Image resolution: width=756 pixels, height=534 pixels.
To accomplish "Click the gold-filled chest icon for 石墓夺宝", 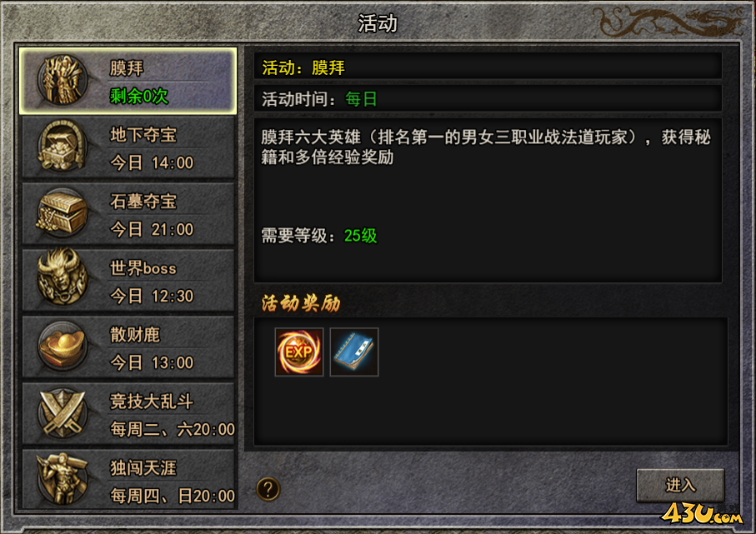I will click(x=63, y=213).
